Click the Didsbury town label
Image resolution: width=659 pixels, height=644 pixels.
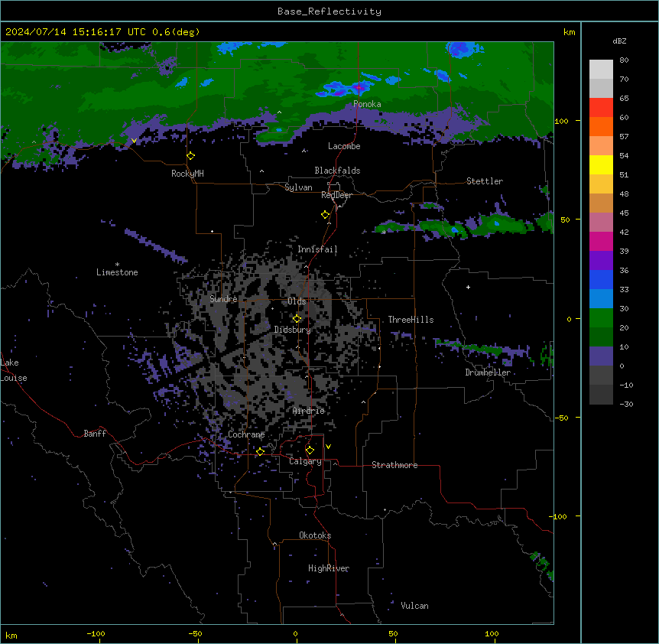tap(293, 330)
